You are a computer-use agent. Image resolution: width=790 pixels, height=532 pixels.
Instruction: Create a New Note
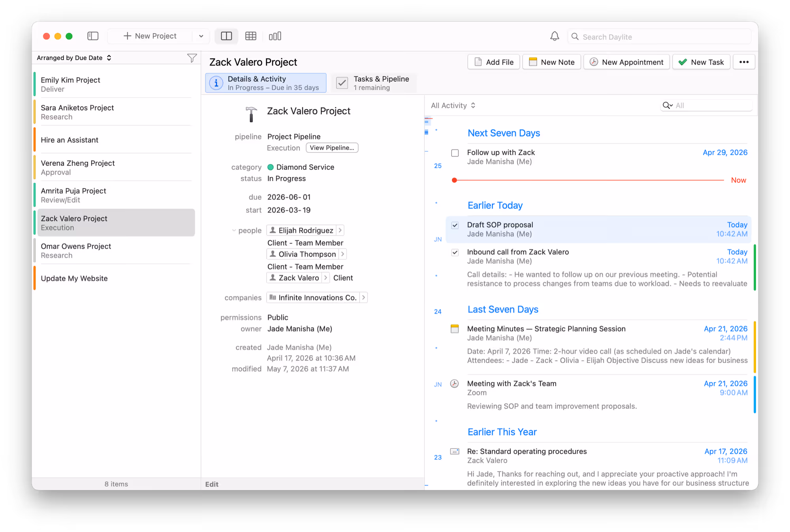coord(551,62)
